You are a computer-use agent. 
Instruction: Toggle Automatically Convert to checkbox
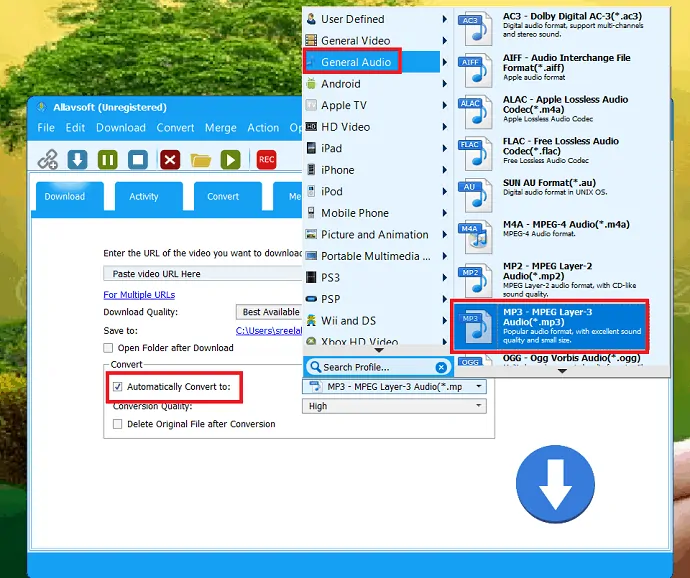(118, 387)
